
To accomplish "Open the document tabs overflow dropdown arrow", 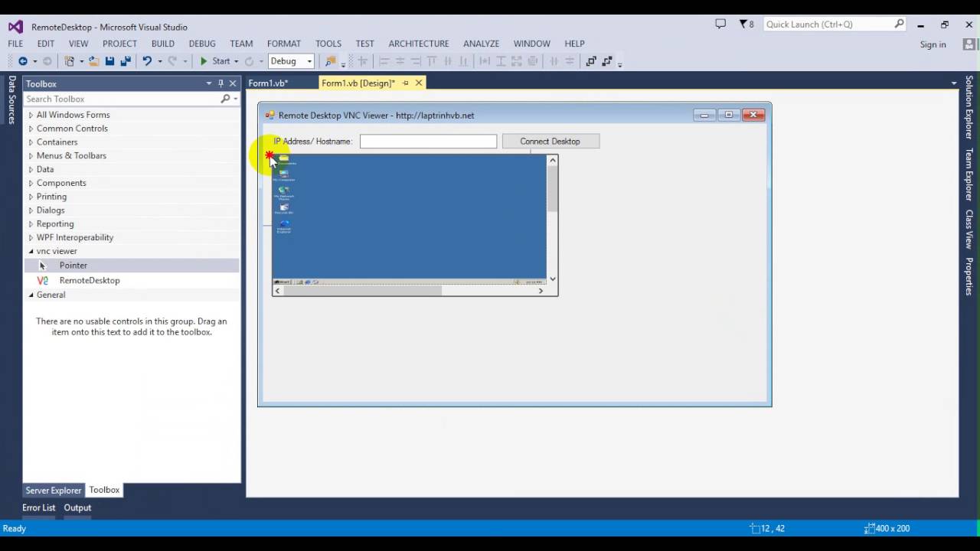I will [954, 83].
